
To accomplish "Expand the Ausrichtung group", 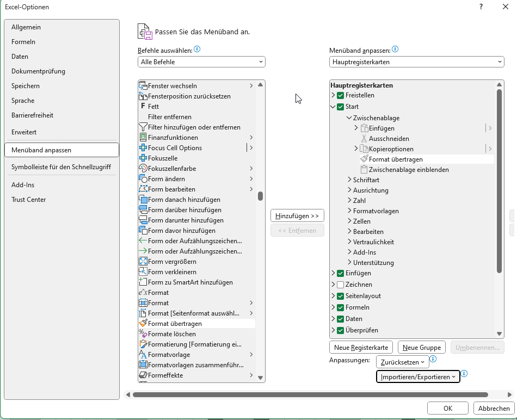I will click(x=349, y=190).
